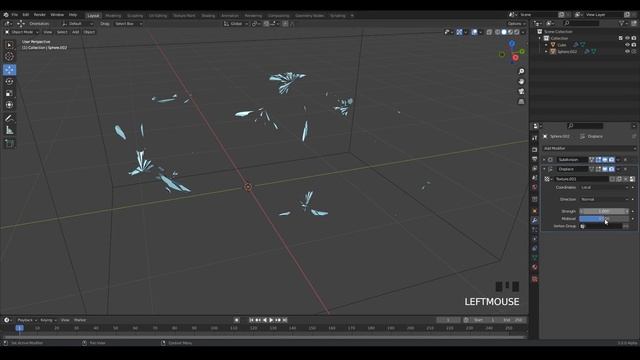Collapse the Displace modifier panel
The width and height of the screenshot is (640, 360).
544,169
